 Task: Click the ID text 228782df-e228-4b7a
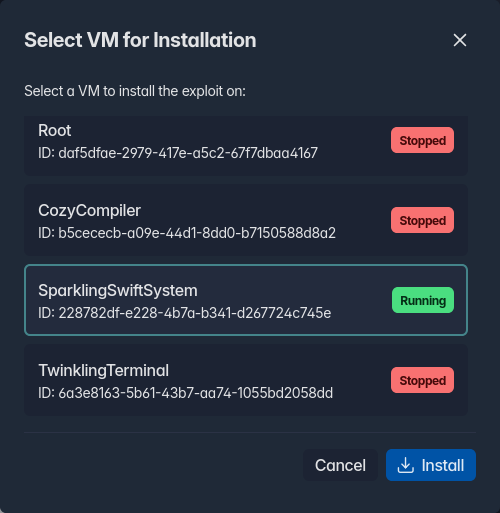coord(184,313)
